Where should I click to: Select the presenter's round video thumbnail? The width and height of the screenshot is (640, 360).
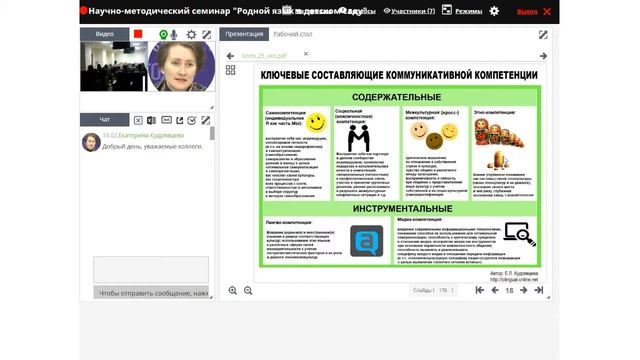click(x=181, y=66)
